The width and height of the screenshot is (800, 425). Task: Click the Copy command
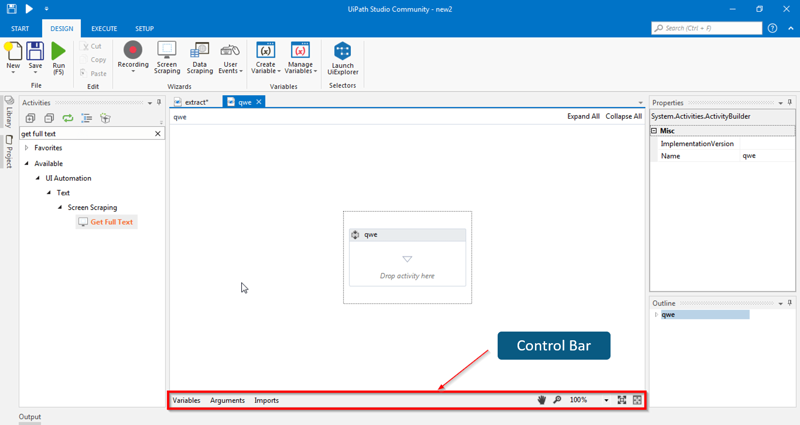93,60
